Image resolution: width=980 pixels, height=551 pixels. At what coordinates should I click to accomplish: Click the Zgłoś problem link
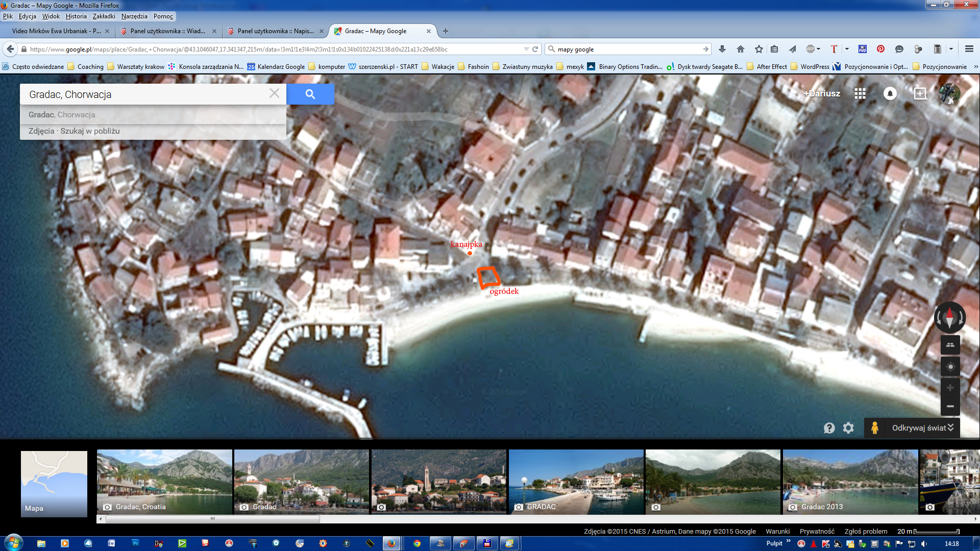866,531
